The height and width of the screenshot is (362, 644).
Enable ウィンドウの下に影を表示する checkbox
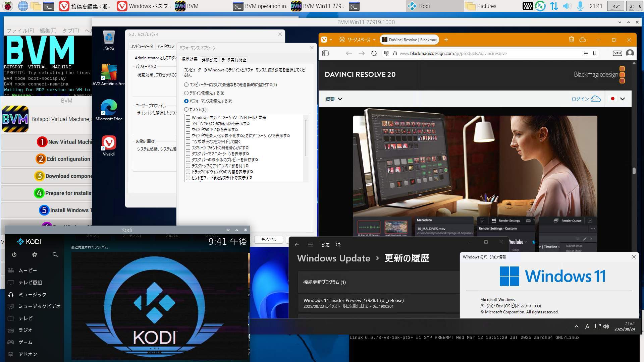[188, 130]
